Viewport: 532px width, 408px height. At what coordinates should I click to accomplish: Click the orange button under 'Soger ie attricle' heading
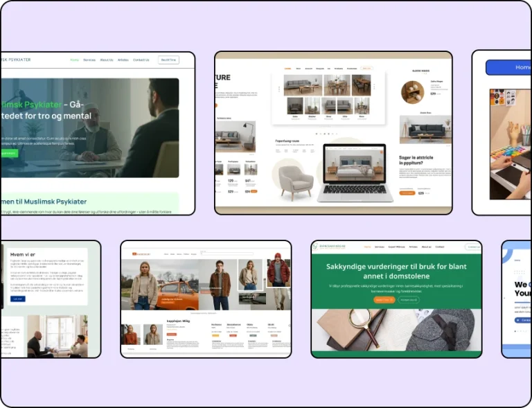tap(408, 193)
